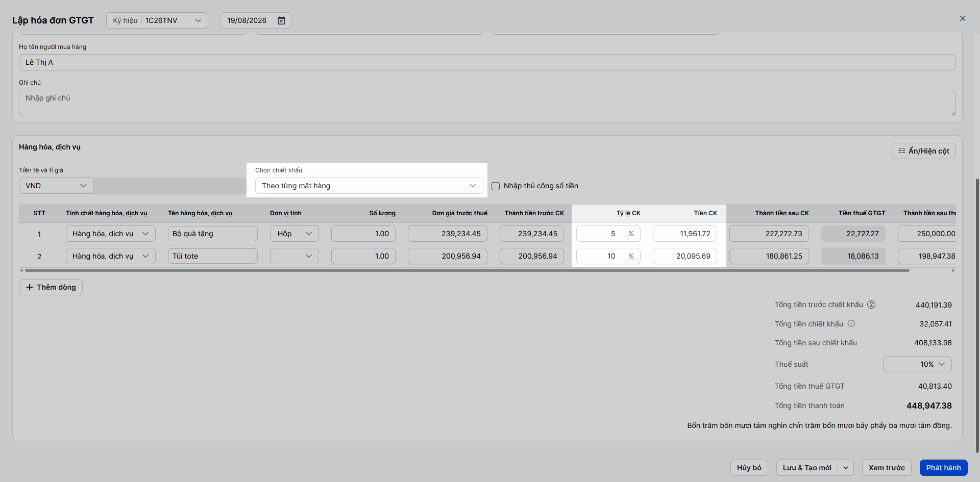Click the help icon beside Tổng tiền trước chiết khấu
Viewport: 980px width, 482px height.
click(871, 305)
